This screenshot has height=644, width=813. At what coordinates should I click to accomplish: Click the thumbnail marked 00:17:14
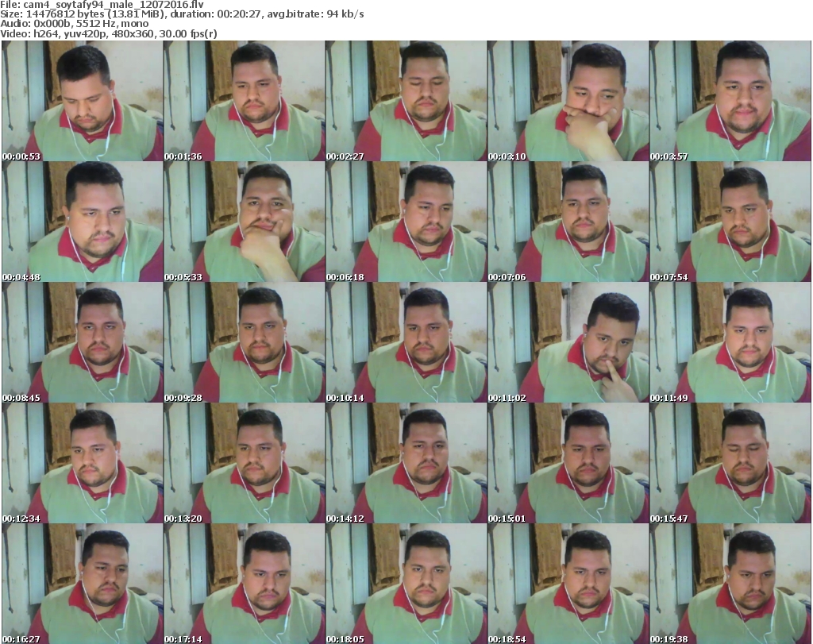pyautogui.click(x=245, y=584)
